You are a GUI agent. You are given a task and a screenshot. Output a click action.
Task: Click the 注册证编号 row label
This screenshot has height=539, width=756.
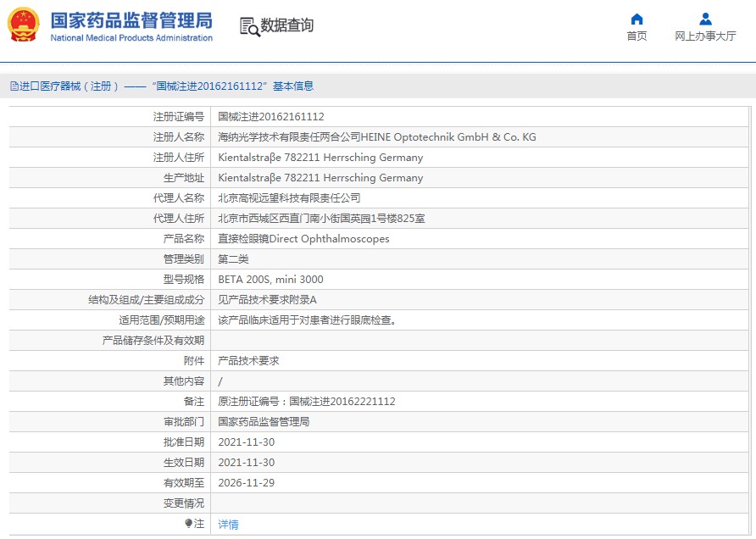[179, 117]
